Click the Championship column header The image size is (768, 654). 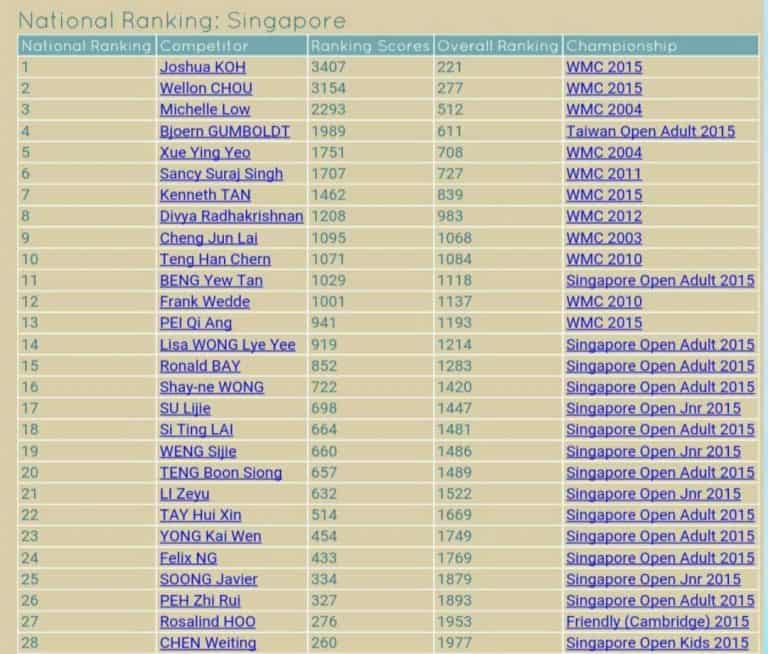pos(661,46)
